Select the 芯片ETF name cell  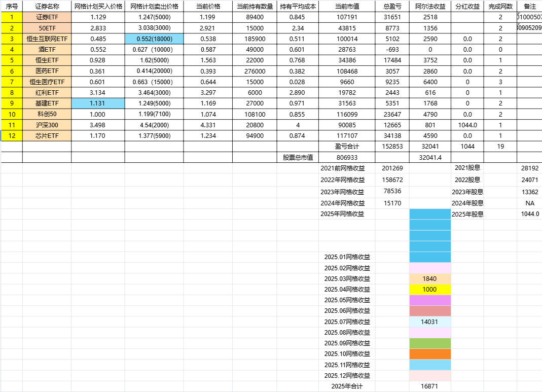tap(47, 136)
